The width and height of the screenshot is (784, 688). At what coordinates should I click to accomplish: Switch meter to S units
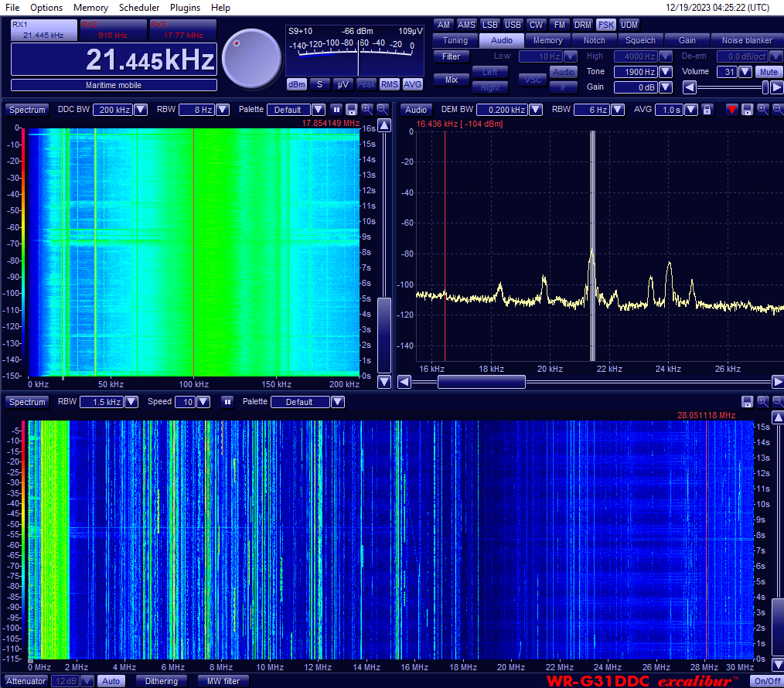pos(319,84)
